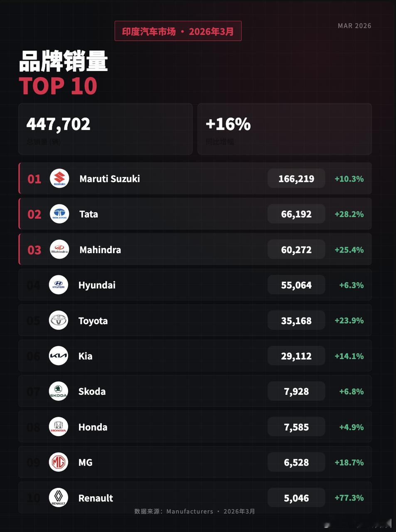This screenshot has height=532, width=396.
Task: Click the Maruti Suzuki logo icon
Action: (x=59, y=179)
